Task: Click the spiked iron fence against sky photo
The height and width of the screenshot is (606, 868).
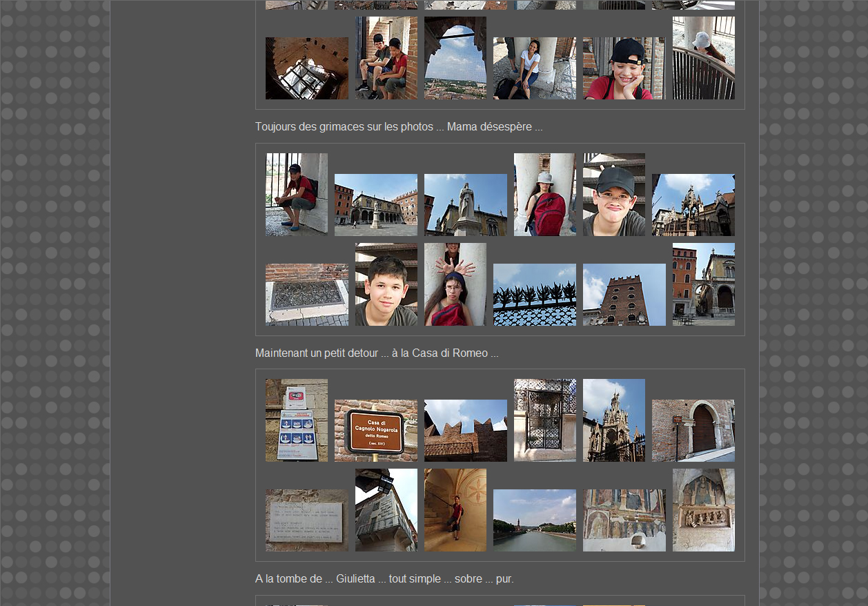Action: coord(534,295)
